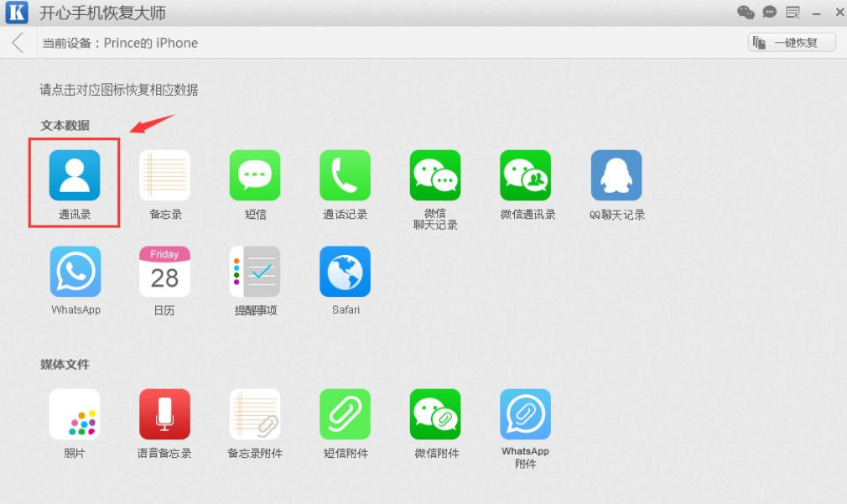Select the WhatsApp附件 attachments icon

click(x=526, y=414)
